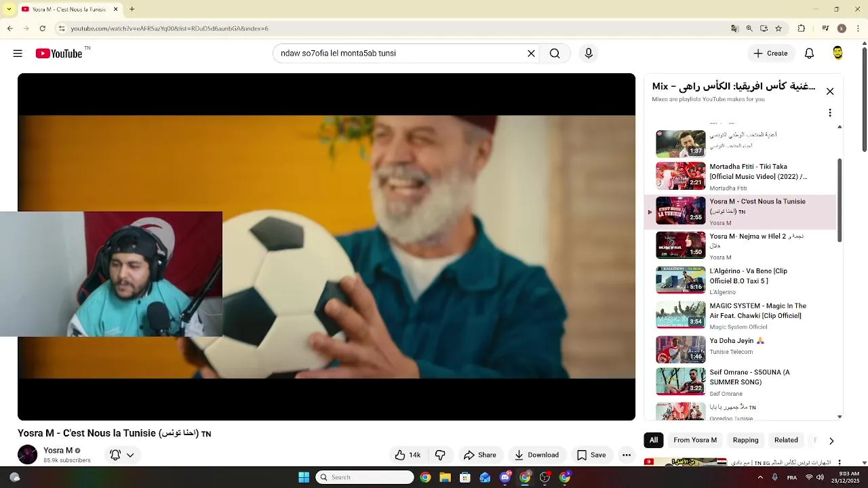Screen dimensions: 868x488
Task: Play L'Algérino - Va Bene clip
Action: coord(741,280)
